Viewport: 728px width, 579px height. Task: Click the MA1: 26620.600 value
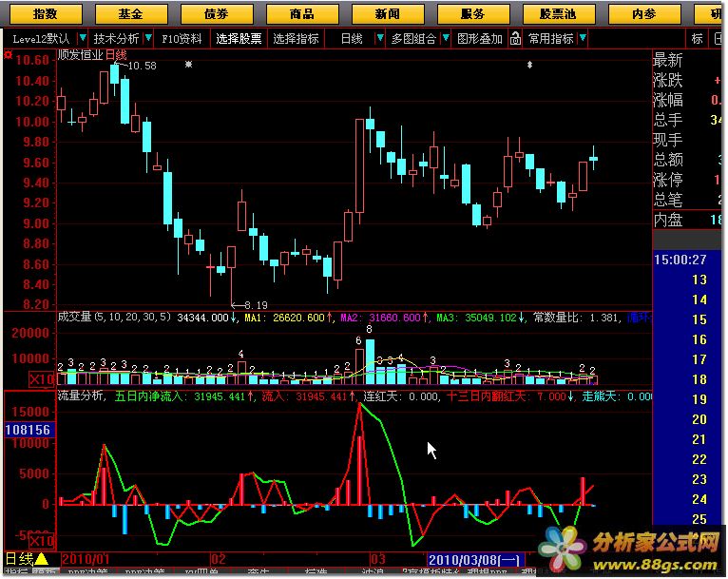pos(284,318)
